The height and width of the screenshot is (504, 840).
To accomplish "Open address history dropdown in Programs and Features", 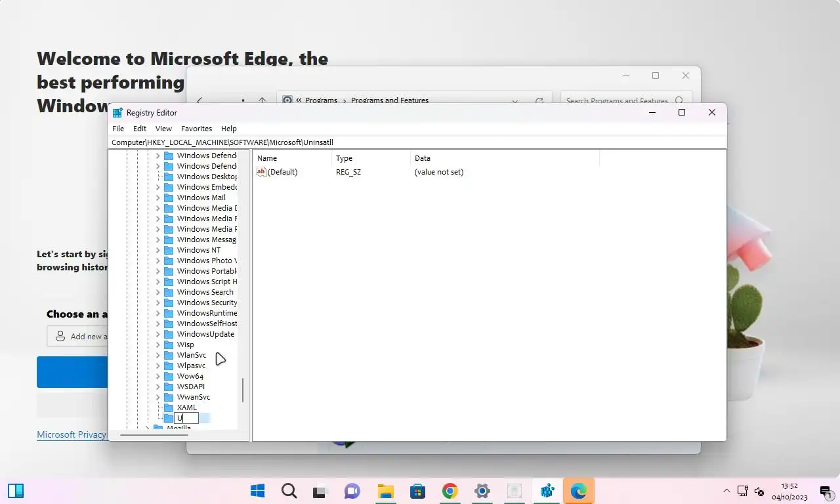I will click(515, 101).
